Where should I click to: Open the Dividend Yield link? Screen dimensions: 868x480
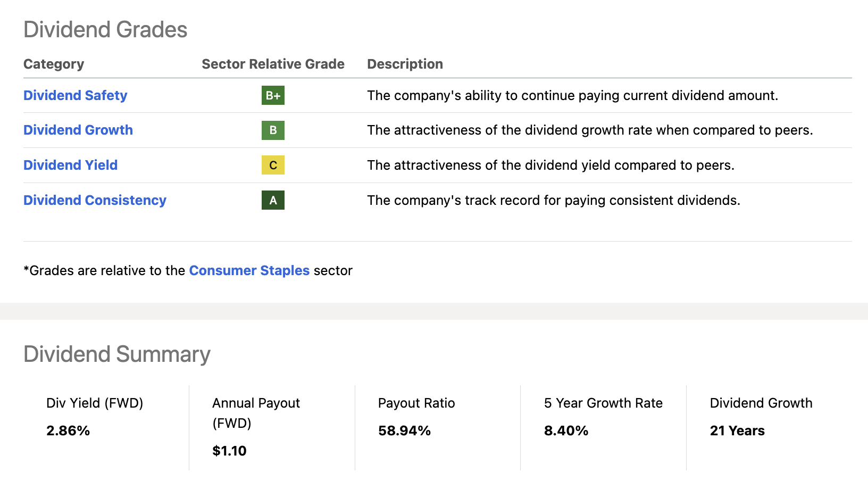(x=70, y=165)
